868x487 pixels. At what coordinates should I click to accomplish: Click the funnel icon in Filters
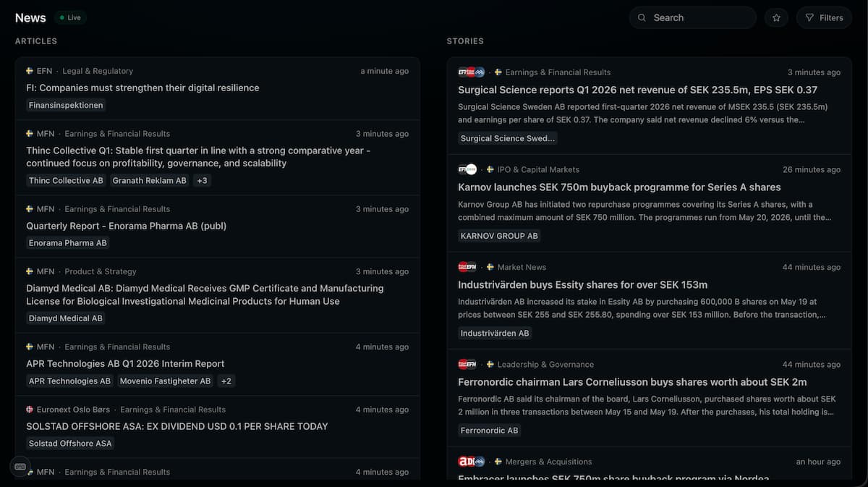(x=809, y=17)
